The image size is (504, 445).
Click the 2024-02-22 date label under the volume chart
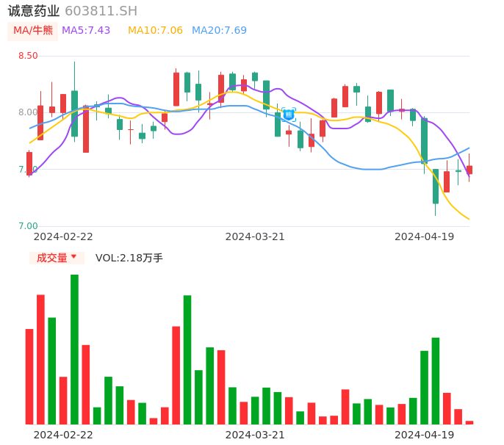[x=63, y=435]
